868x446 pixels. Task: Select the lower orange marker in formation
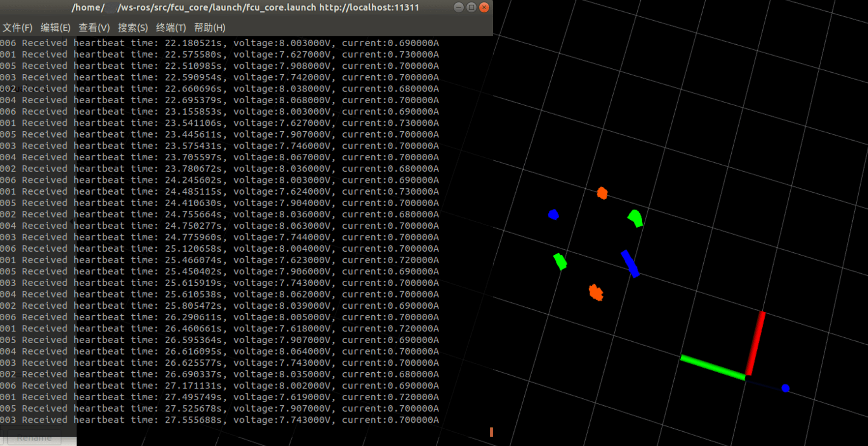(596, 293)
